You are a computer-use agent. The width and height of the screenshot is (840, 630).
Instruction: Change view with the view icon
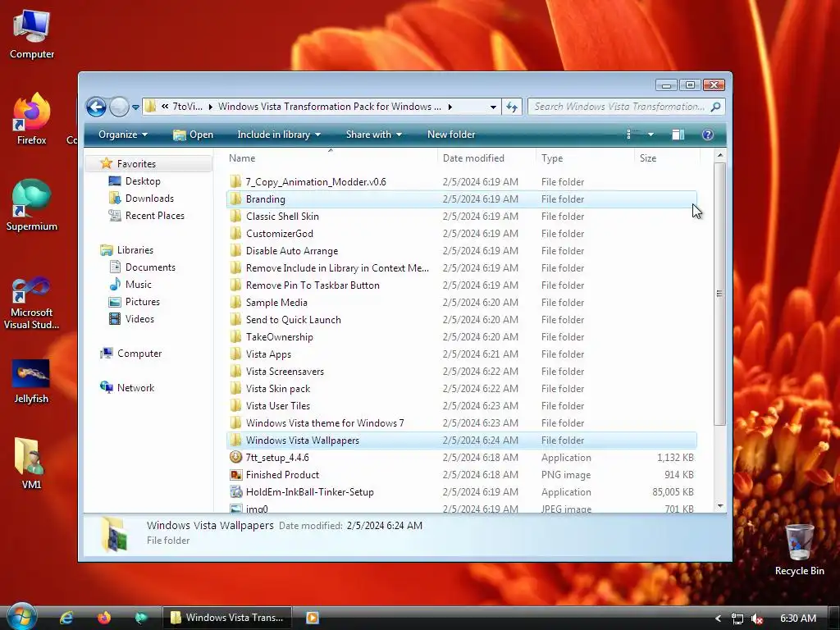(x=633, y=135)
